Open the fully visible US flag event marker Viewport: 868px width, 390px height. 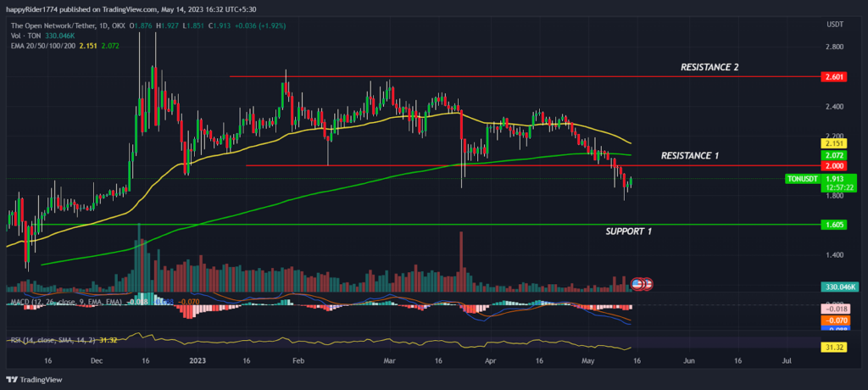point(637,284)
